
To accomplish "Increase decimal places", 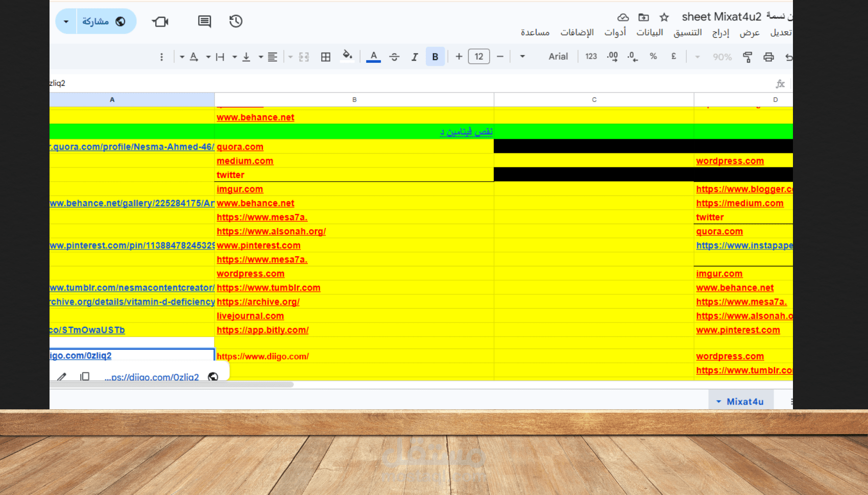I will pos(612,57).
